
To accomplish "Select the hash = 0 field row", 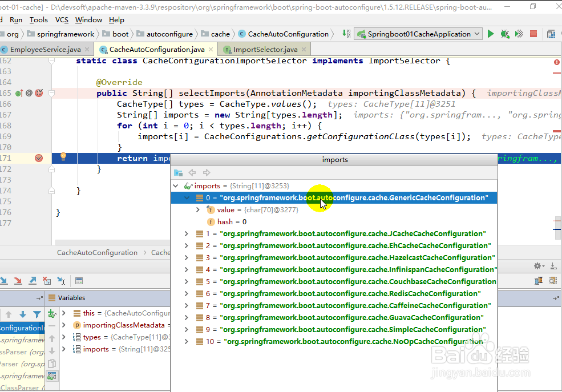I will pyautogui.click(x=334, y=222).
